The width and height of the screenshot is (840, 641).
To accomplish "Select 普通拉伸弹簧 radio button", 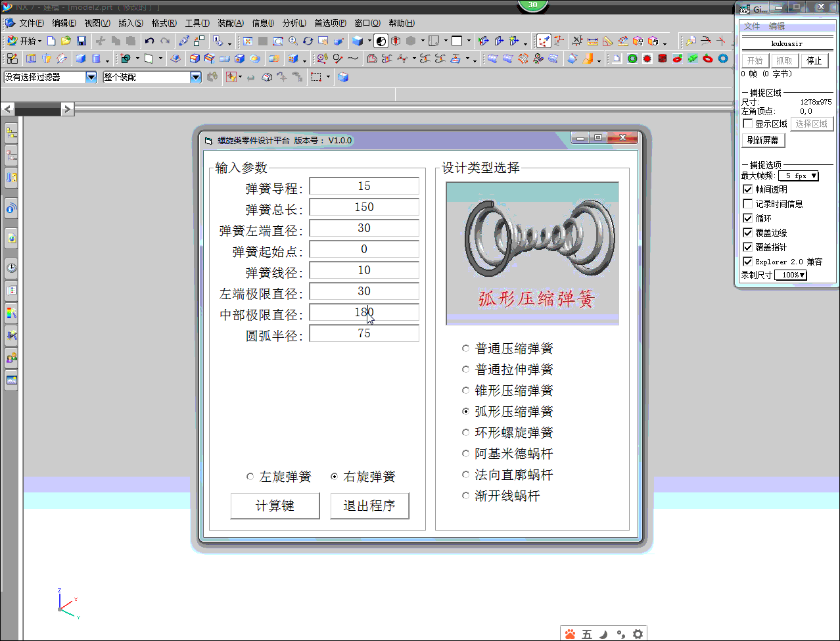I will click(466, 369).
